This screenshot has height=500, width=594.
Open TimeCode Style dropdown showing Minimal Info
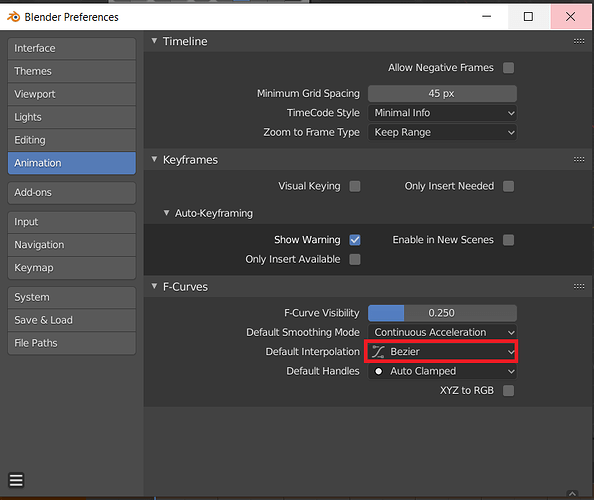[x=442, y=113]
